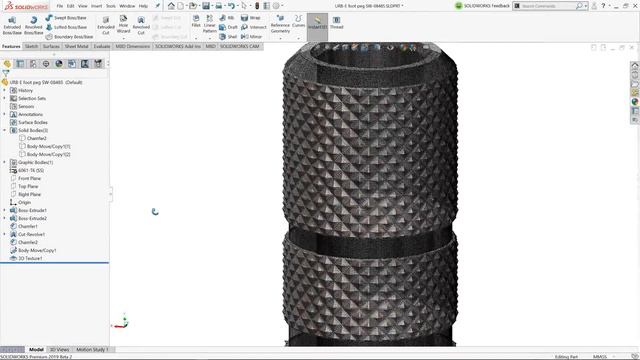Click the Rebuild traffic light icon
Screen dimensions: 640x360
click(x=257, y=6)
